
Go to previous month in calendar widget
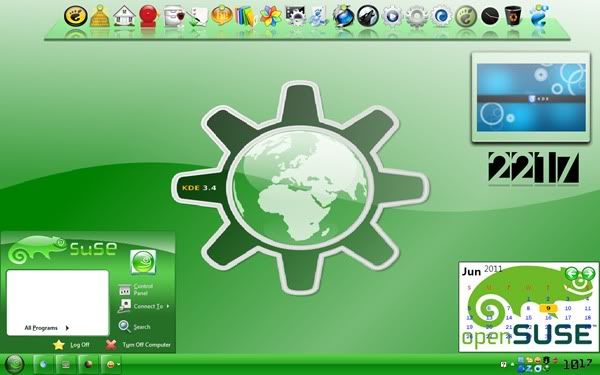click(x=571, y=273)
